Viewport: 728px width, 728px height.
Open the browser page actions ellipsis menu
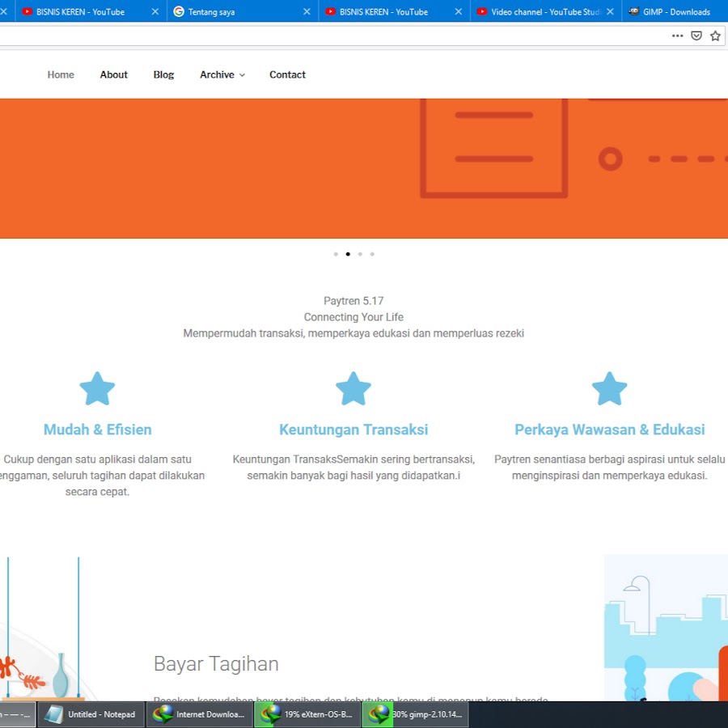tap(677, 36)
